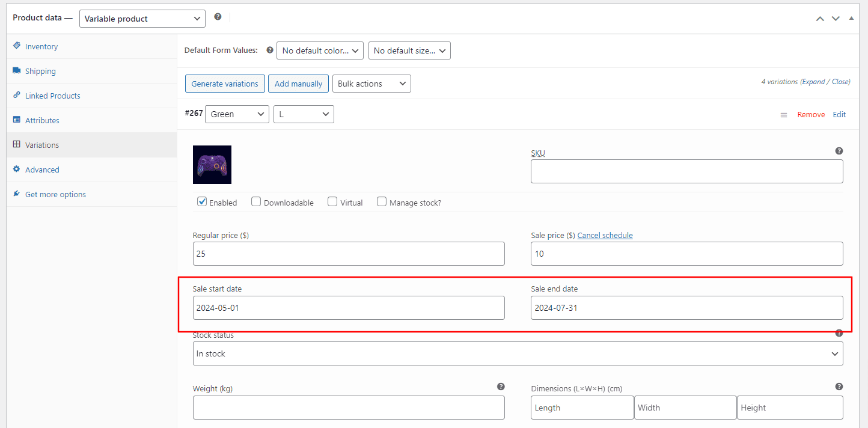This screenshot has width=868, height=428.
Task: Enable the Manage stock? option
Action: tap(382, 202)
